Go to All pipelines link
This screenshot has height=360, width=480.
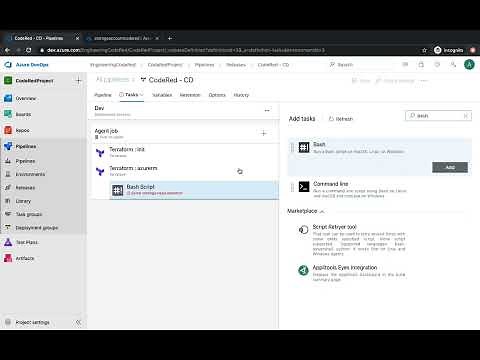click(x=113, y=80)
